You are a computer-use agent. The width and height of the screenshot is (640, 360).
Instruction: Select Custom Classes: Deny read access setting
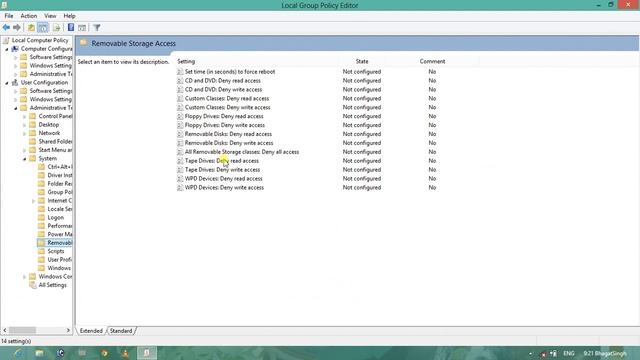pyautogui.click(x=227, y=98)
